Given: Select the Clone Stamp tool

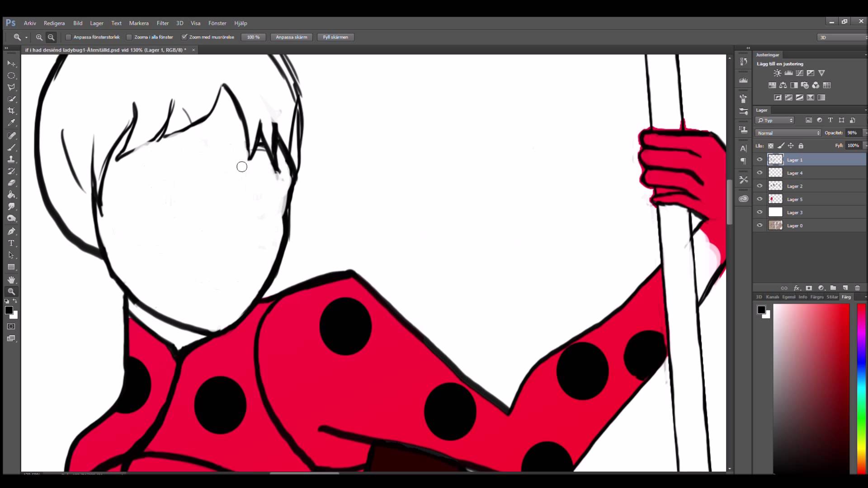Looking at the screenshot, I should click(11, 159).
